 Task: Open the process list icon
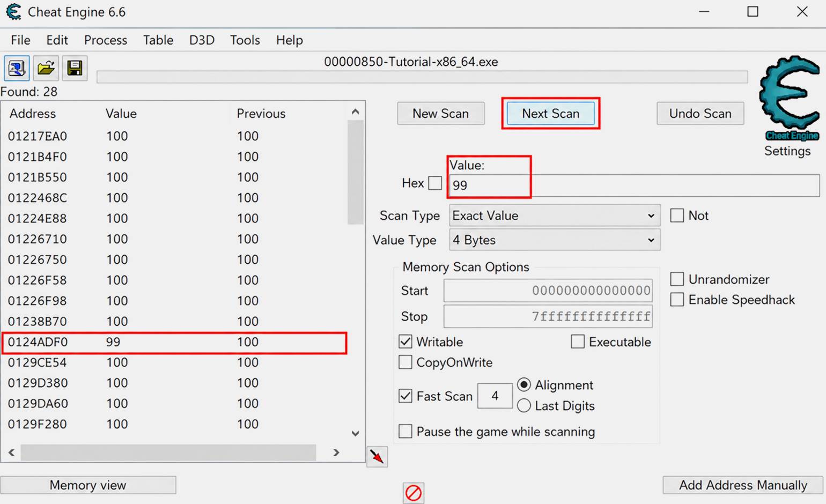[x=17, y=68]
